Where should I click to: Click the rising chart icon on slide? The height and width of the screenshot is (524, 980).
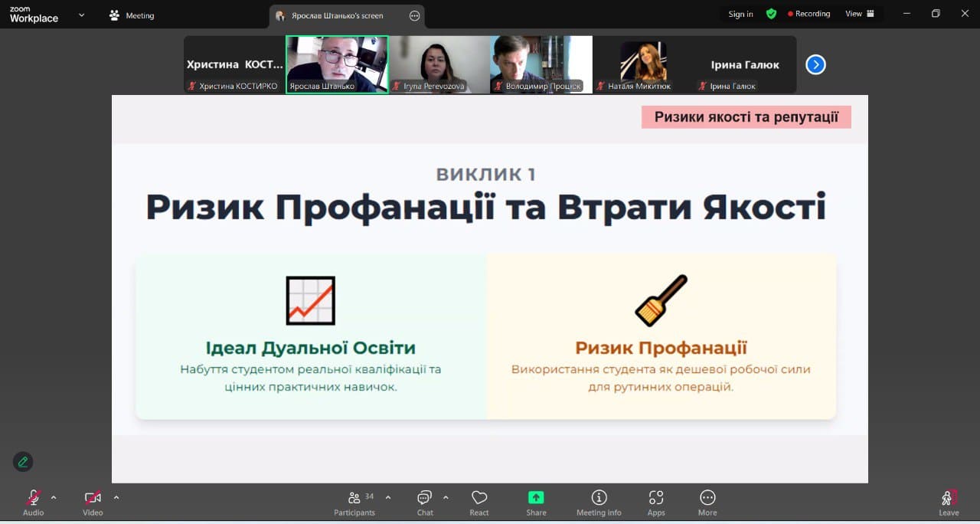click(x=311, y=300)
